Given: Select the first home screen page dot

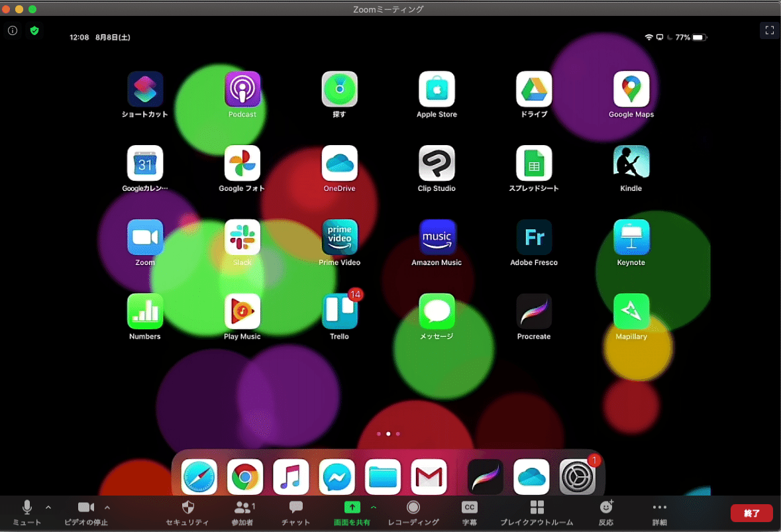Looking at the screenshot, I should [x=379, y=434].
